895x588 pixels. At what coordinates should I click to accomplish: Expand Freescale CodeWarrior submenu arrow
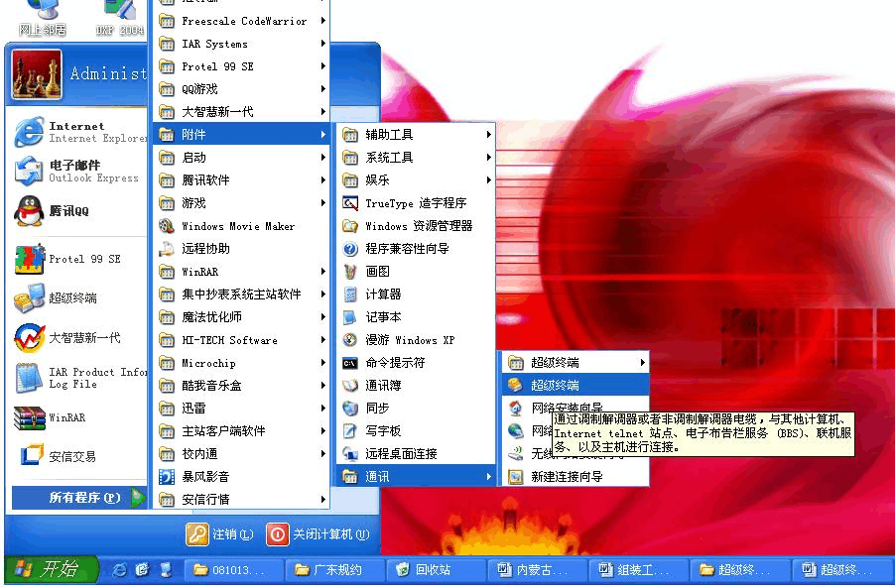[323, 21]
